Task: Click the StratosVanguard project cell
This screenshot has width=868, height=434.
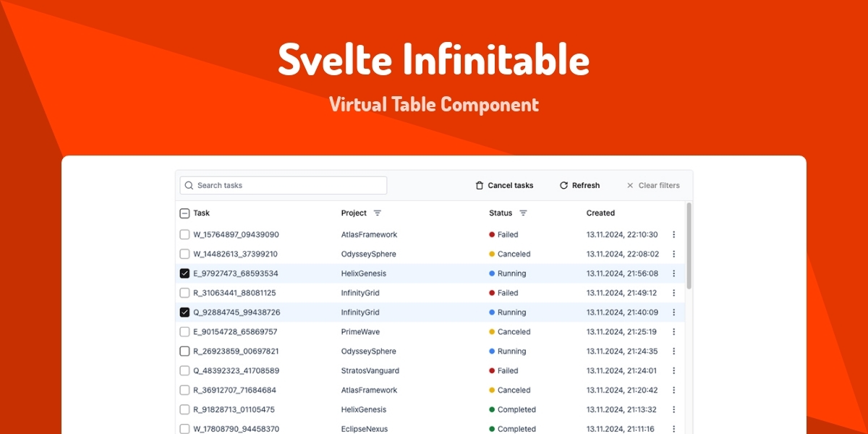Action: click(x=370, y=370)
